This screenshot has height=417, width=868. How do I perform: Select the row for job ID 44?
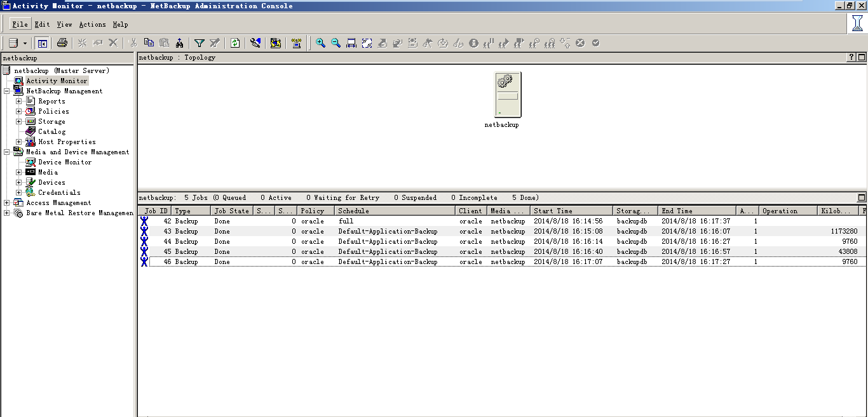pyautogui.click(x=502, y=241)
